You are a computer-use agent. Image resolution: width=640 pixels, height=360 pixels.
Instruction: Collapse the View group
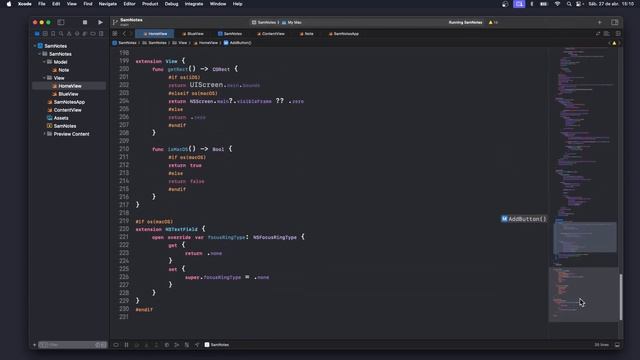pyautogui.click(x=44, y=78)
